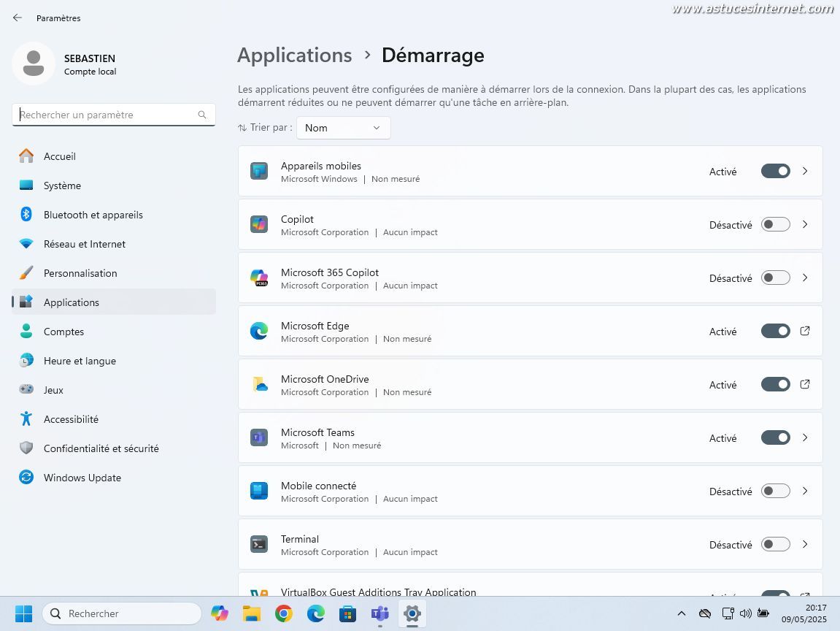Screen dimensions: 840x631
Task: Open Accessibilité settings section
Action: tap(114, 419)
